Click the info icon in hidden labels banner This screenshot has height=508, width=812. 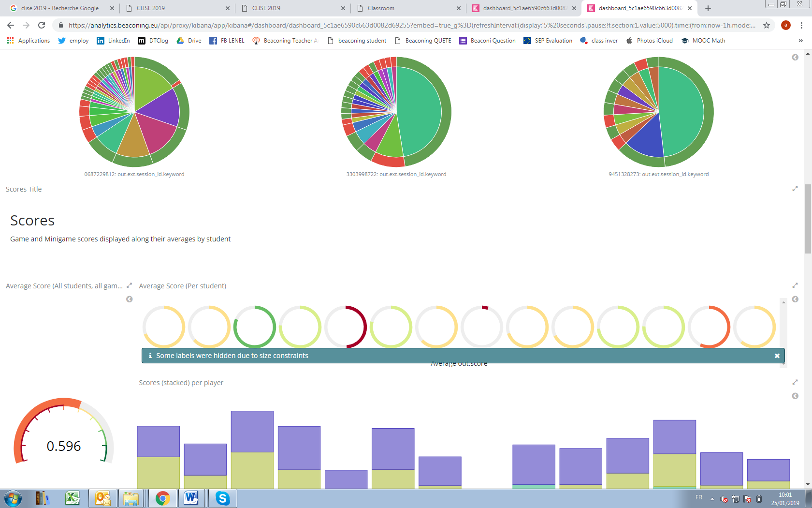150,356
